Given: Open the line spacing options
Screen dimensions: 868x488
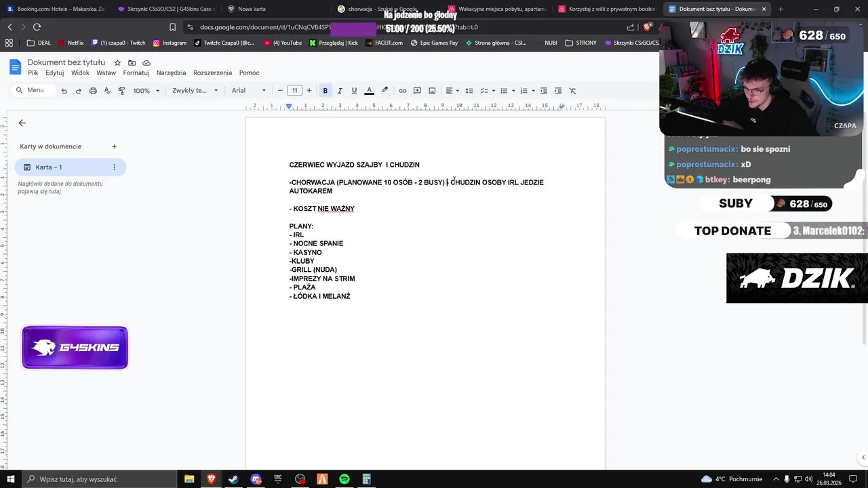Looking at the screenshot, I should 469,91.
